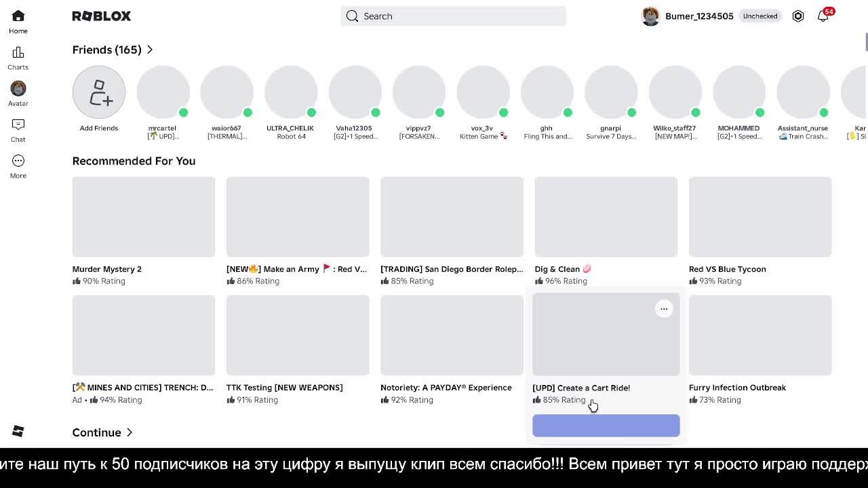
Task: Open friend waior667's avatar
Action: coord(226,93)
